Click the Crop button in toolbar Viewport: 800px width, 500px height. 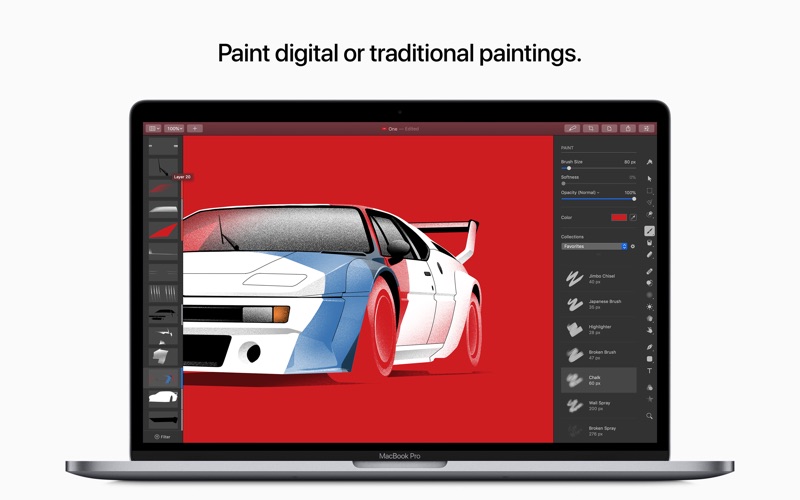[x=591, y=129]
